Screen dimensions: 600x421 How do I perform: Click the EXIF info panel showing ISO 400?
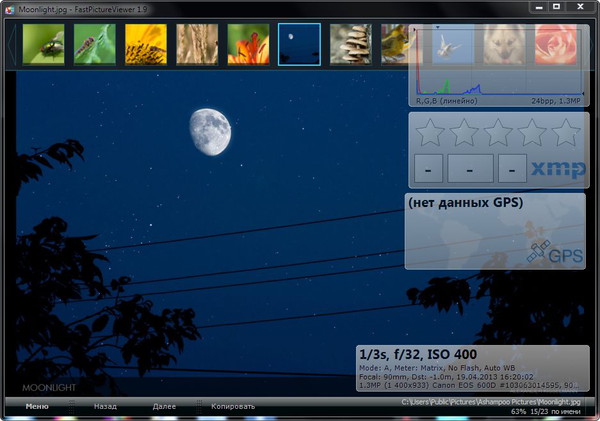[x=472, y=368]
